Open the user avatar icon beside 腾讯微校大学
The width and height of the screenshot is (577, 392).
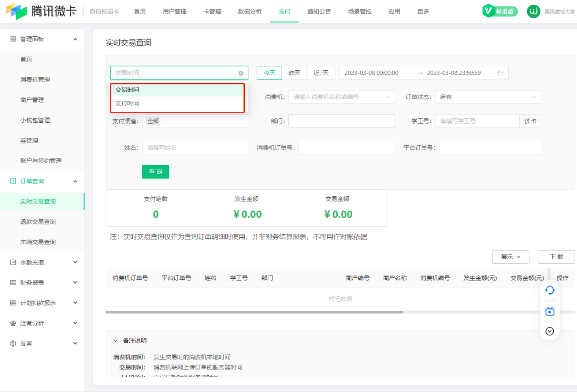[534, 11]
